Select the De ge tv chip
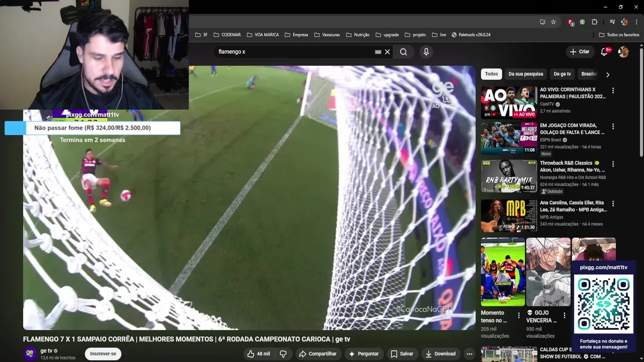 tap(562, 74)
